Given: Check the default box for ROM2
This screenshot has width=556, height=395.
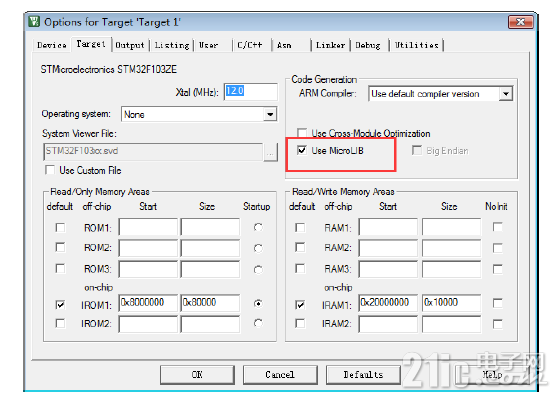Looking at the screenshot, I should tap(60, 247).
